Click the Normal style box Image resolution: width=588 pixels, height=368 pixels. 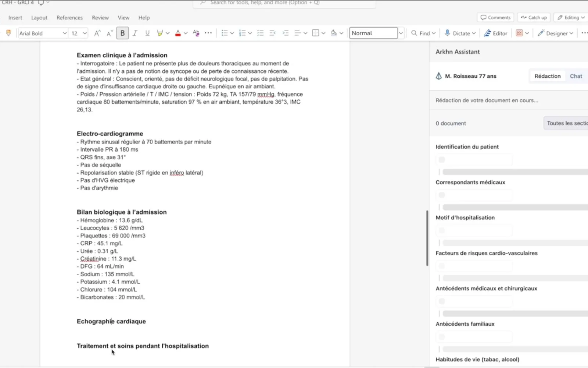tap(373, 33)
